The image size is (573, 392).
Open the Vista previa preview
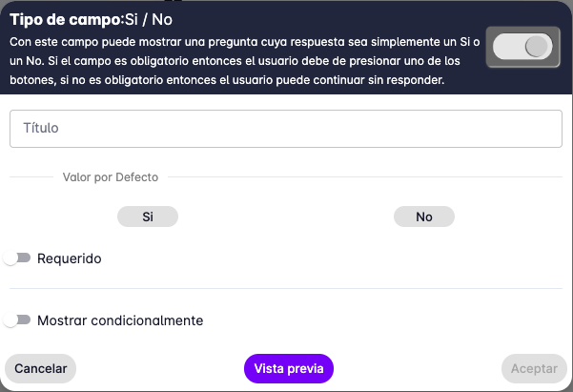pos(289,368)
